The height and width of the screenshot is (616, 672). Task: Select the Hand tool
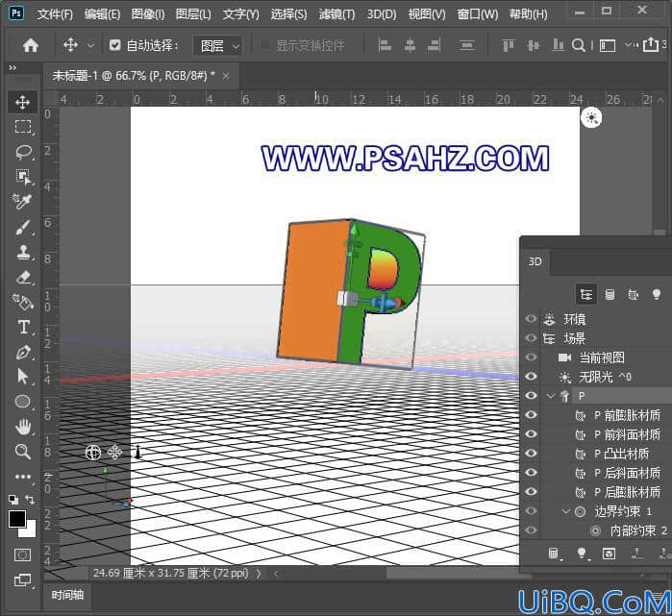click(22, 427)
